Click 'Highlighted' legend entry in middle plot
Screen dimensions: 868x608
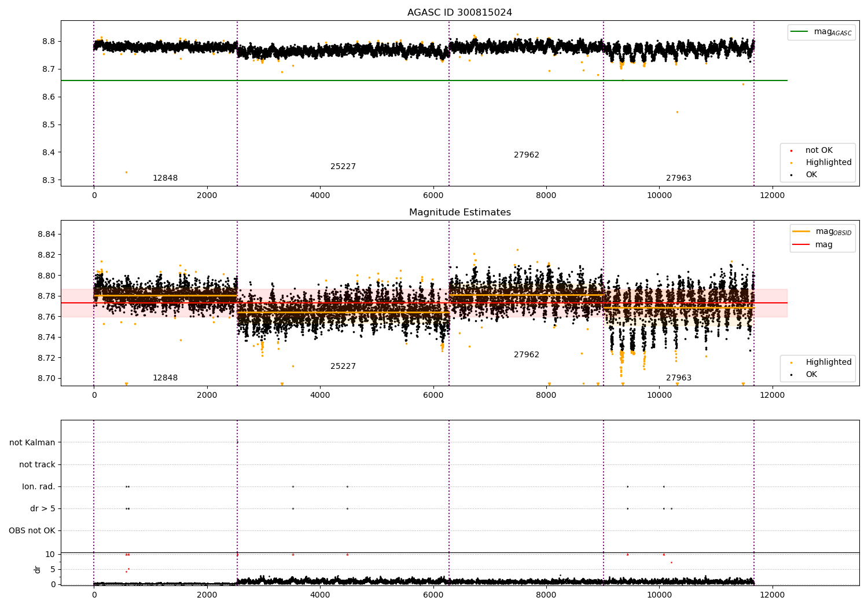pos(829,362)
